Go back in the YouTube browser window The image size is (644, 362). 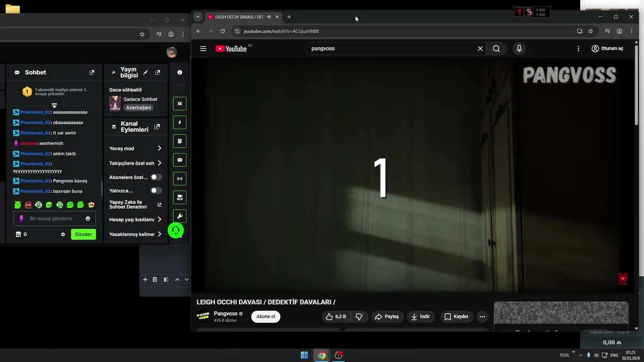tap(198, 31)
